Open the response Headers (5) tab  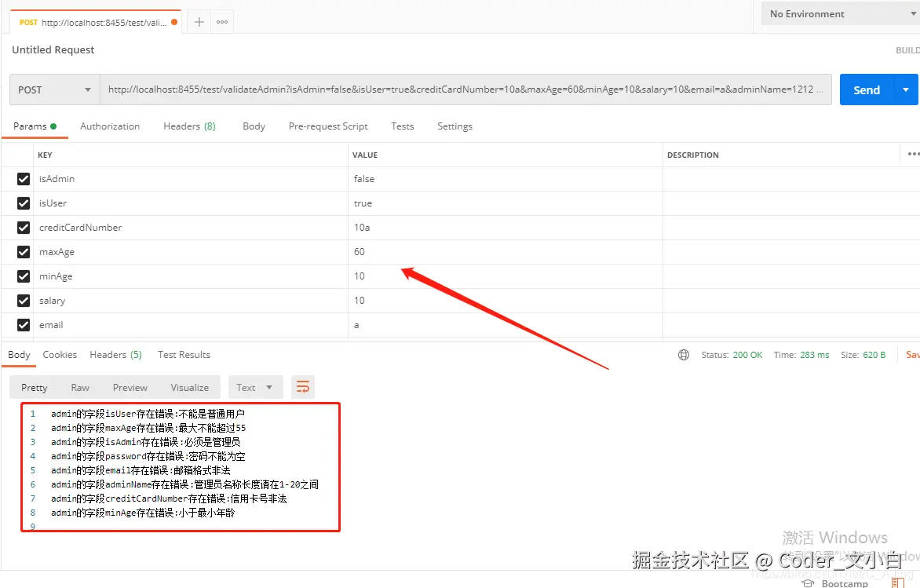click(115, 354)
